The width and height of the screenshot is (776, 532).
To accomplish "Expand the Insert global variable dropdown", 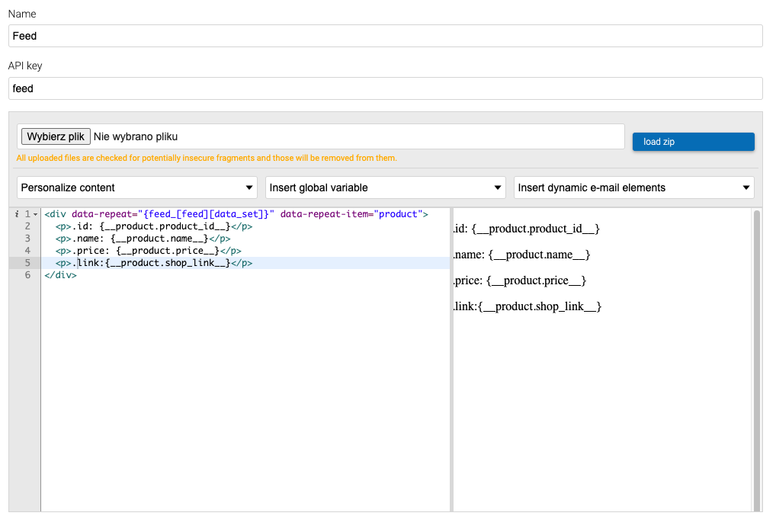I will (x=386, y=187).
